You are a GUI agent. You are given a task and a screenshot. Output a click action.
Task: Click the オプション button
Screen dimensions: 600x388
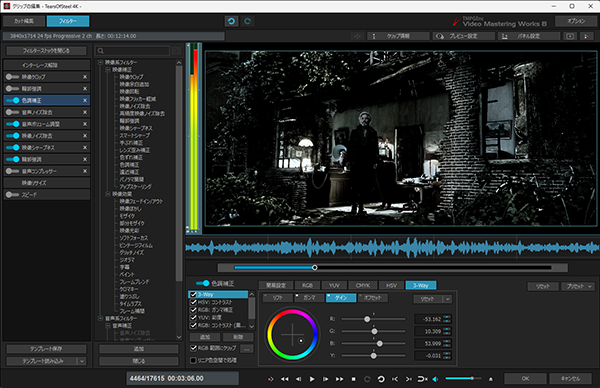[x=576, y=21]
